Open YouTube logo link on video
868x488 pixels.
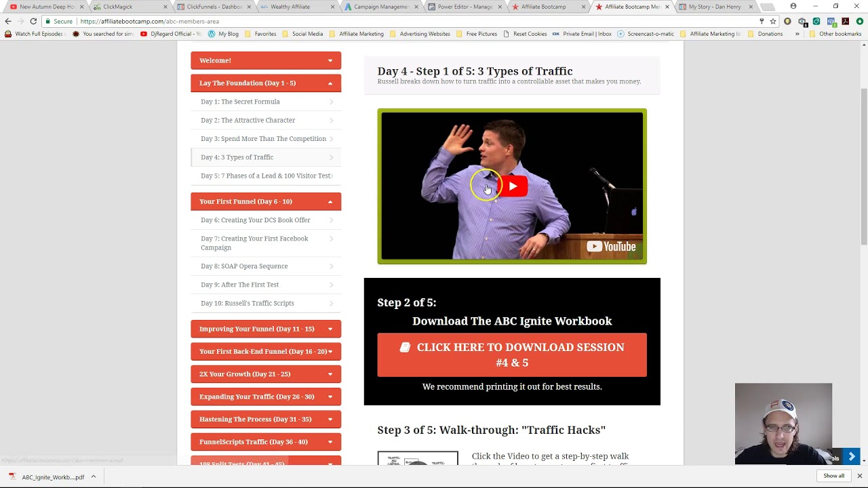point(611,247)
